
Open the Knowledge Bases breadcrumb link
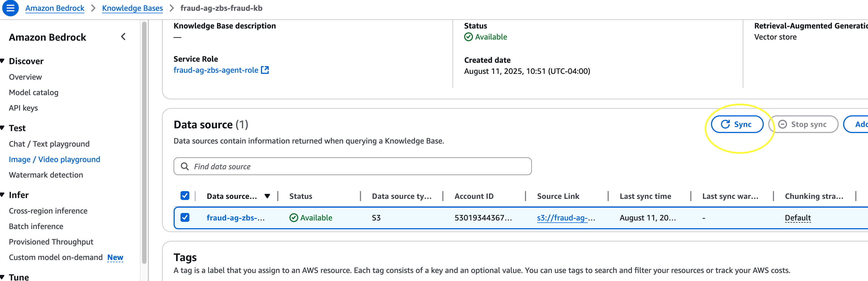pyautogui.click(x=132, y=8)
